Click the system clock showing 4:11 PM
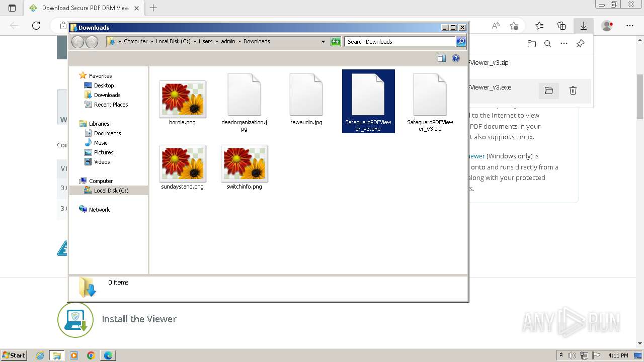The height and width of the screenshot is (362, 644). 618,355
